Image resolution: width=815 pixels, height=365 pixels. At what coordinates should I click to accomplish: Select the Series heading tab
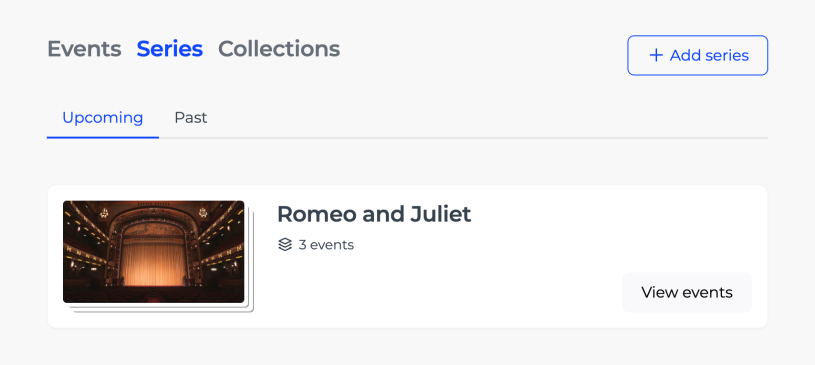point(169,49)
